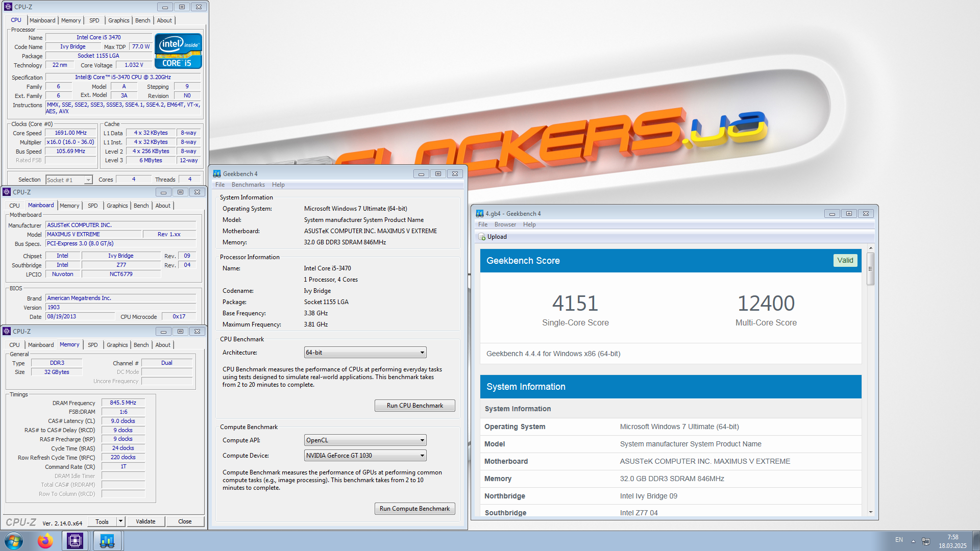Viewport: 980px width, 551px height.
Task: Click scrollbar up arrow in results window
Action: (x=871, y=248)
